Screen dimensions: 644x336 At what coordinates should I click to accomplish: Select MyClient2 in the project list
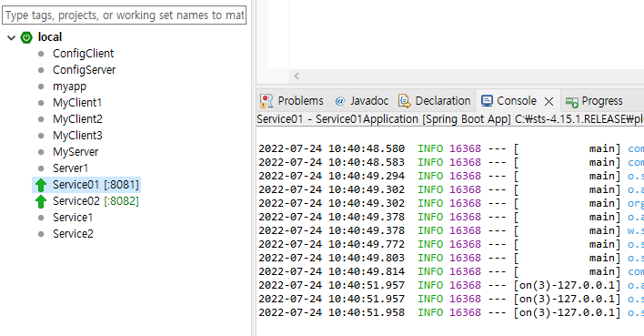pyautogui.click(x=77, y=119)
